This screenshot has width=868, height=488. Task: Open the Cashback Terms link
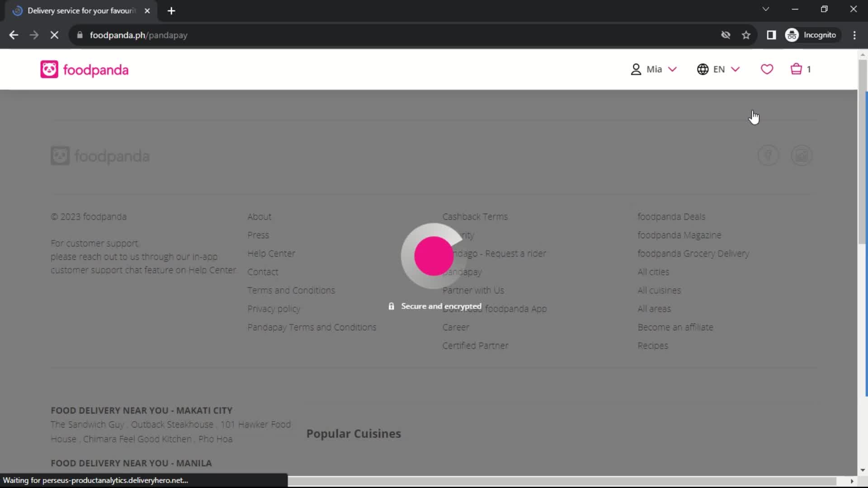pyautogui.click(x=475, y=216)
